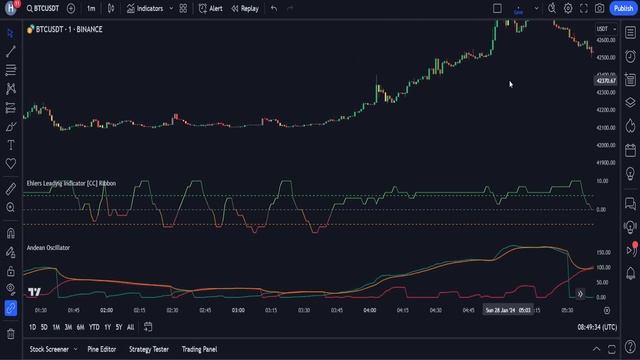Screen dimensions: 640x360
Task: Activate the zoom in tool
Action: click(11, 207)
